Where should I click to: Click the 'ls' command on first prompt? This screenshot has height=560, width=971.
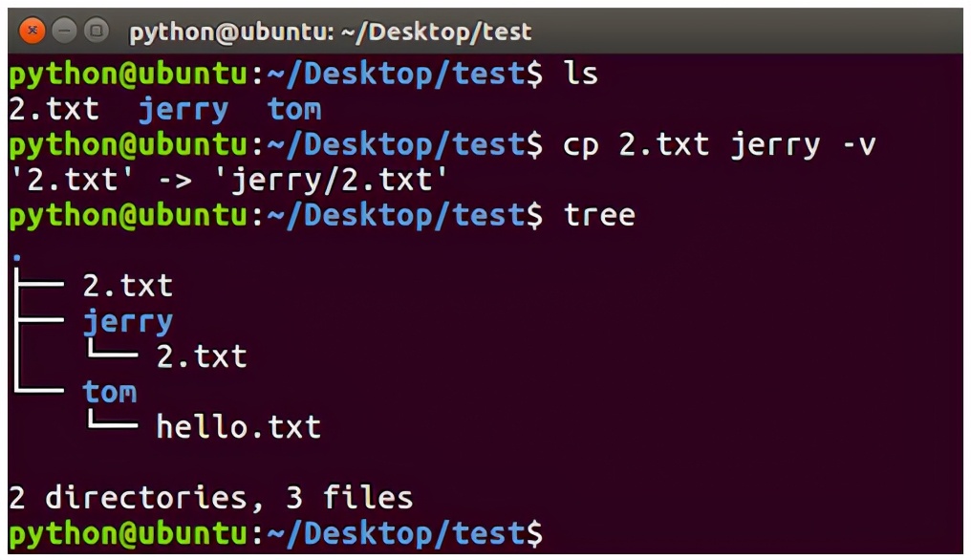coord(580,73)
